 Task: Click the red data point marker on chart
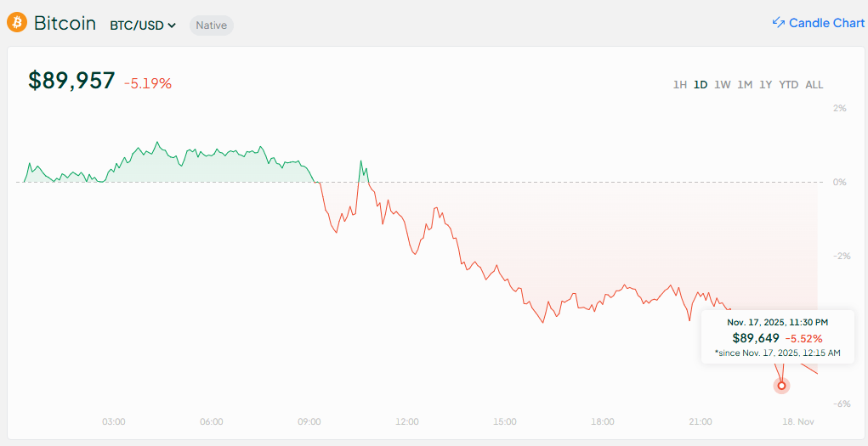781,385
